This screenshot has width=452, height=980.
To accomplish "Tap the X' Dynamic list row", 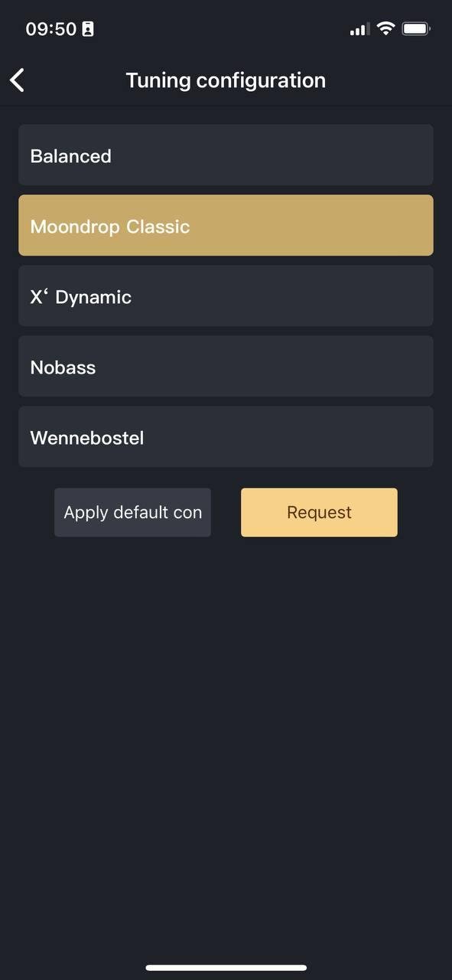I will pos(226,296).
